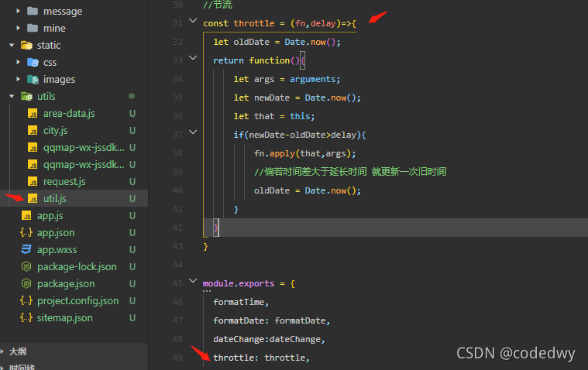Click the JS icon of city.js

[33, 131]
